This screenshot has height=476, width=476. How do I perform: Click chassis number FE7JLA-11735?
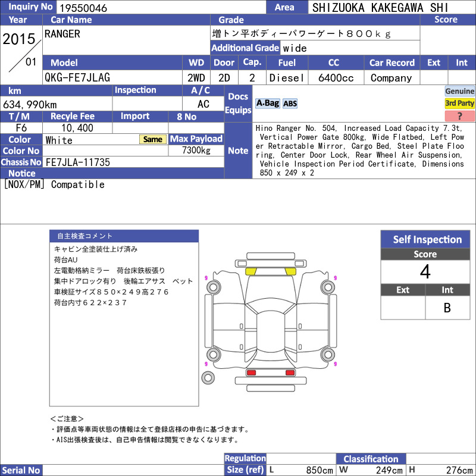click(x=78, y=162)
